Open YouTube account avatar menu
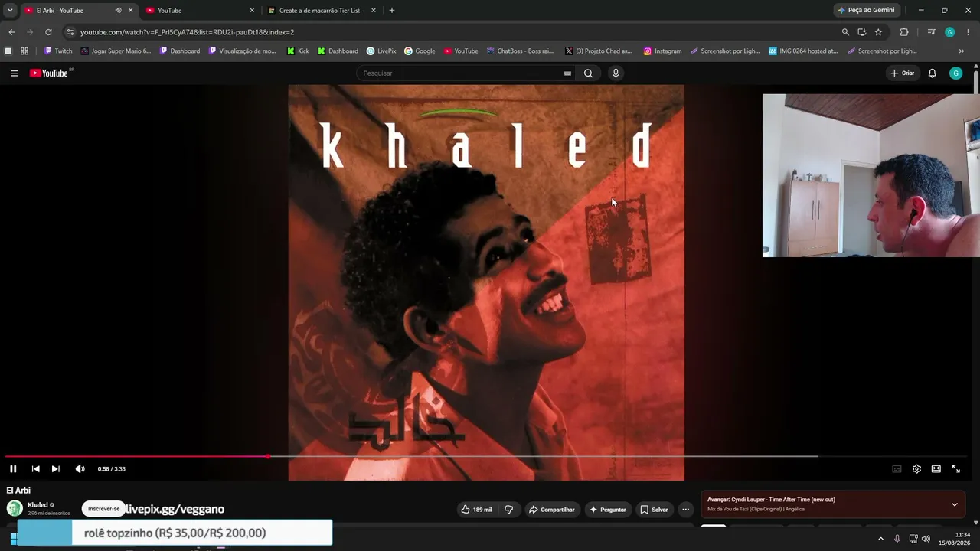Image resolution: width=980 pixels, height=551 pixels. (955, 73)
